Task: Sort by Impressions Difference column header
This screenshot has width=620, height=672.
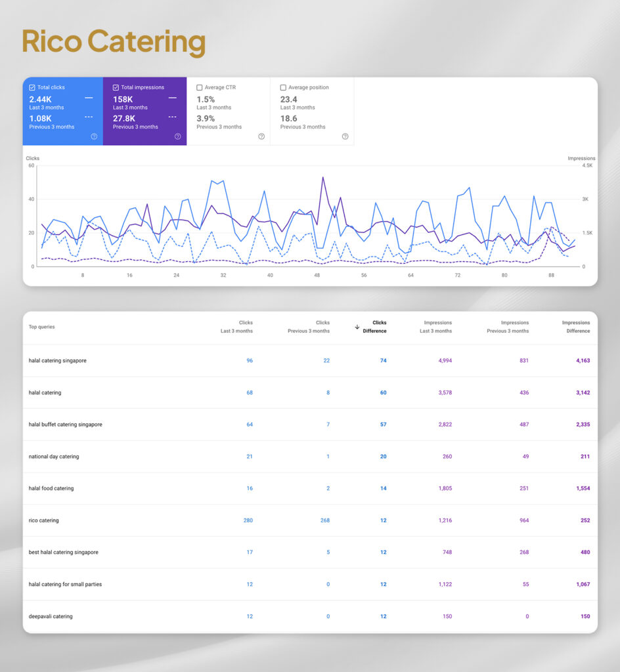Action: [575, 327]
